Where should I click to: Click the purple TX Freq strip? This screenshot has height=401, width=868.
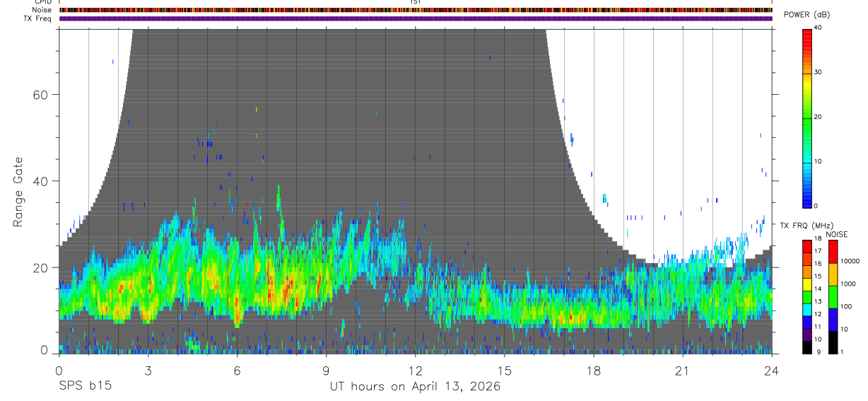coord(416,18)
